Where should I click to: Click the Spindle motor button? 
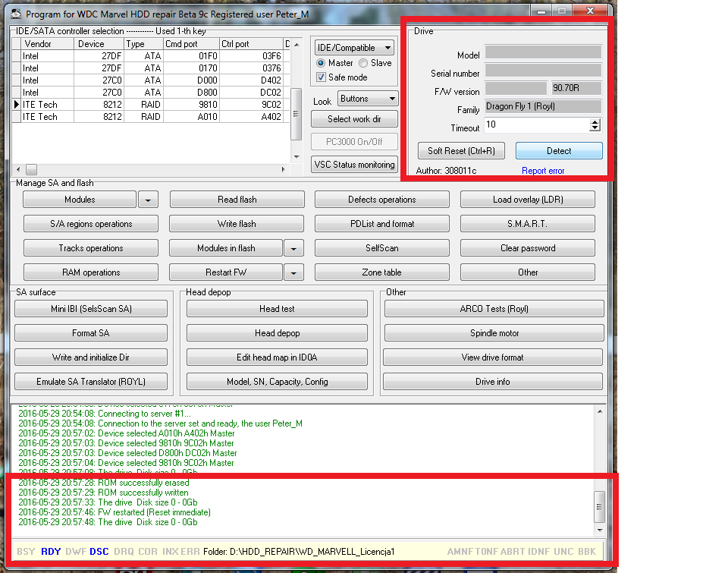point(494,333)
